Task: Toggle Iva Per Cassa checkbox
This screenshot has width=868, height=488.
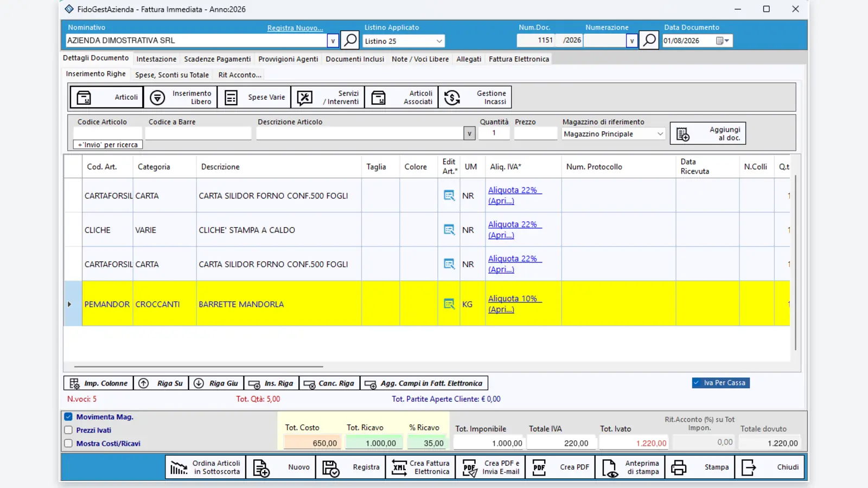Action: coord(697,383)
